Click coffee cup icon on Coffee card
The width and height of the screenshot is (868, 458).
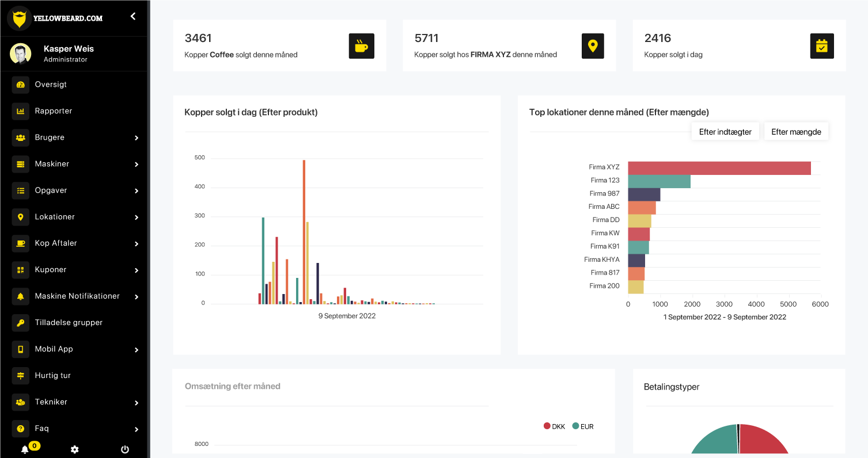coord(362,46)
